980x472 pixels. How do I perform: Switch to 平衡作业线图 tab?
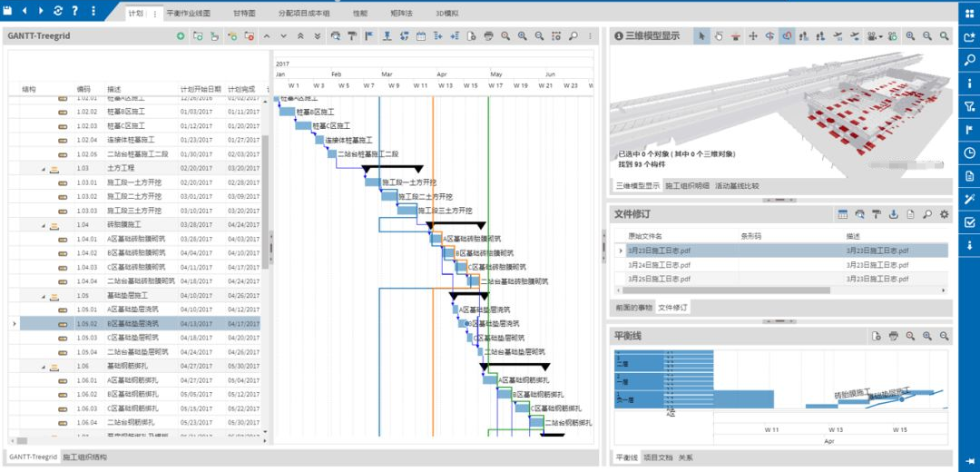(188, 13)
